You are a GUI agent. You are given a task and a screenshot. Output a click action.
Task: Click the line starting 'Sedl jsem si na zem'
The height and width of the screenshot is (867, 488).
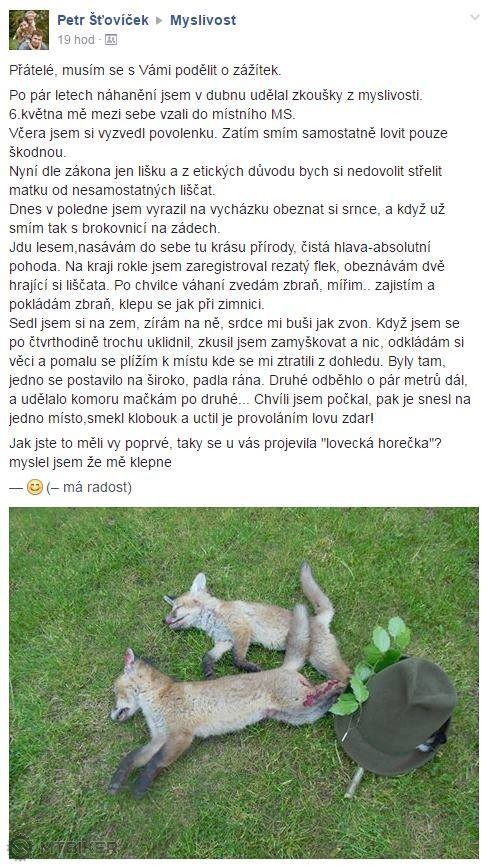234,323
